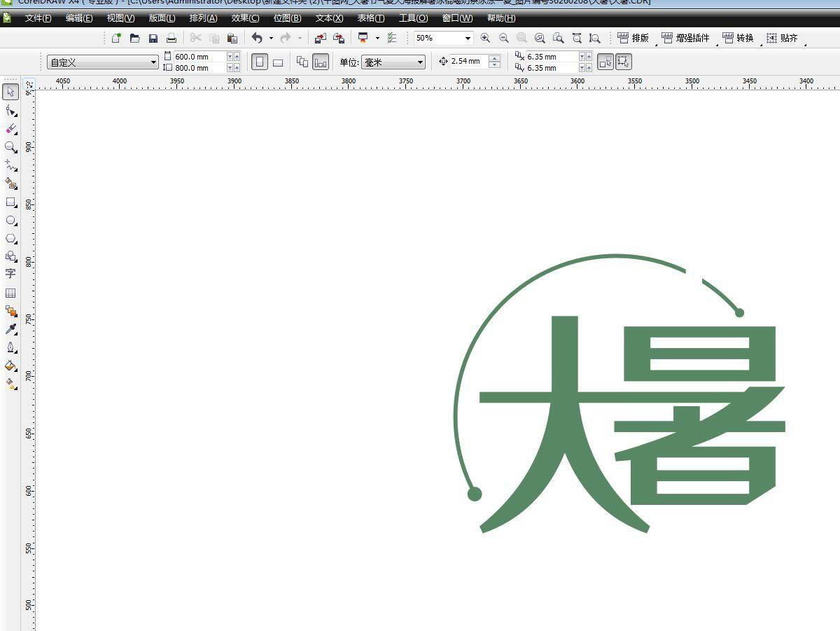This screenshot has width=840, height=631.
Task: Enable portrait page orientation
Action: pos(260,62)
